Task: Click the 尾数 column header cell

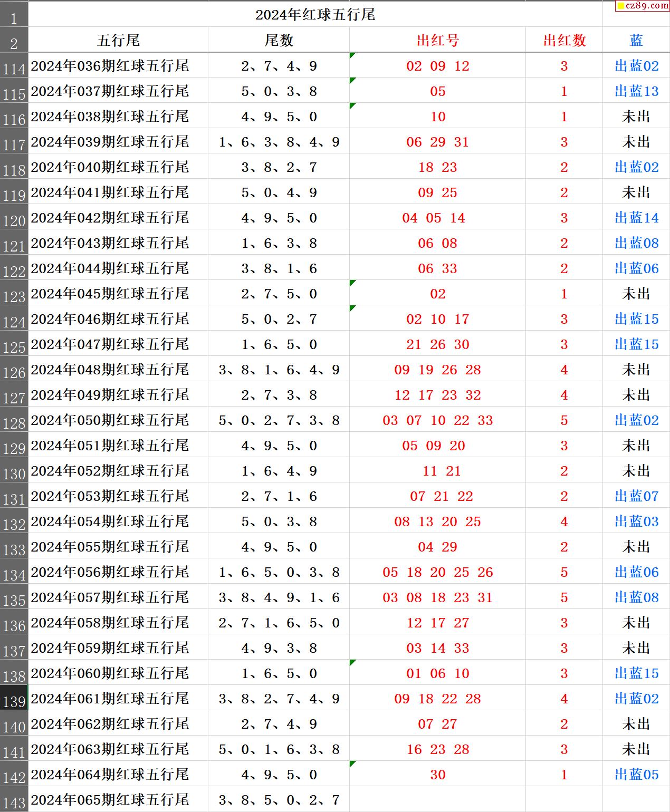Action: (x=279, y=40)
